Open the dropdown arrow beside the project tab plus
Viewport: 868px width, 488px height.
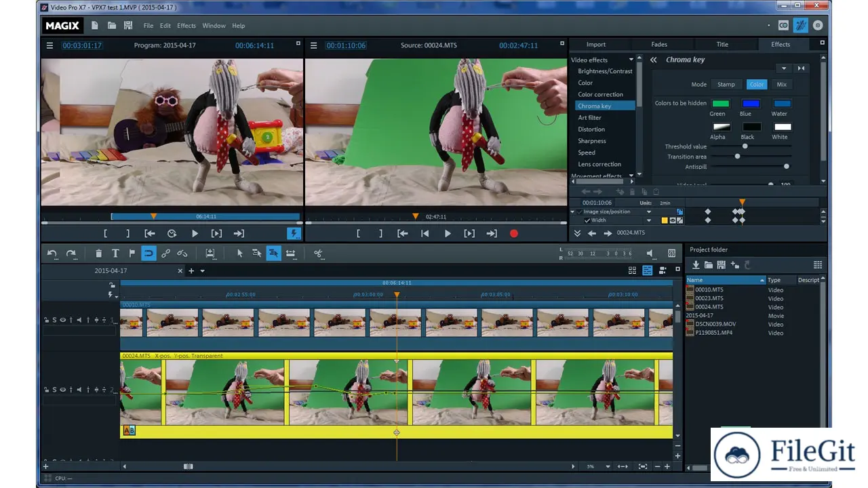(x=202, y=271)
